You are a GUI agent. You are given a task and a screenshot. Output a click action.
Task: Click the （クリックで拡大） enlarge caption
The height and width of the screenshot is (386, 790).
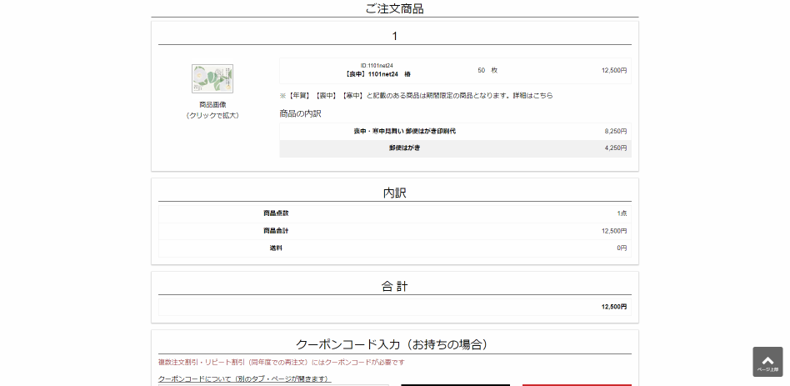[x=213, y=115]
